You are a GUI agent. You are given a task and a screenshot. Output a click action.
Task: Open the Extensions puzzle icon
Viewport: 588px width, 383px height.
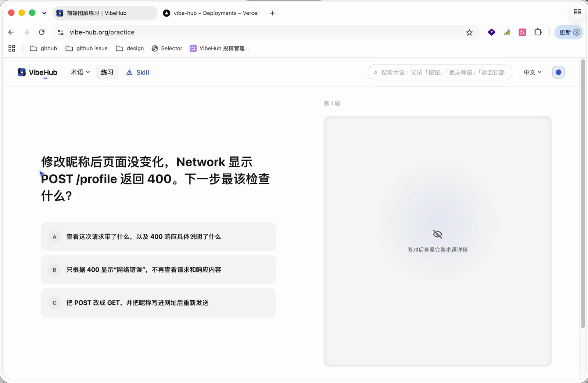point(538,32)
